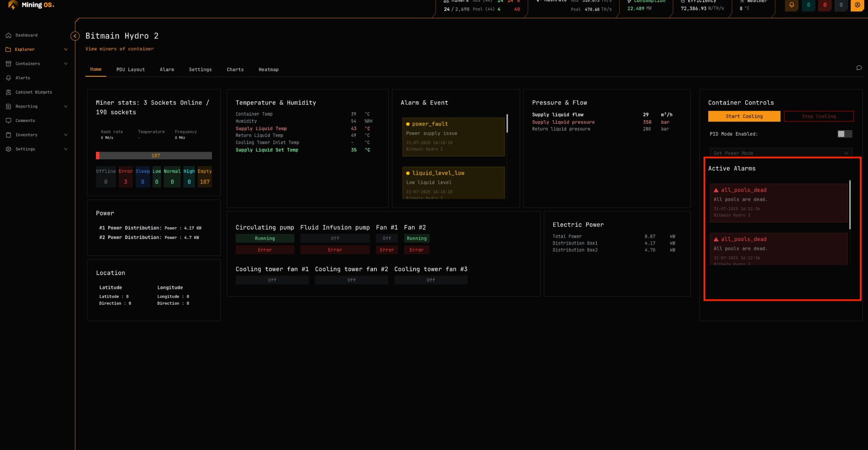Click the notification bell in the top bar

pyautogui.click(x=791, y=6)
